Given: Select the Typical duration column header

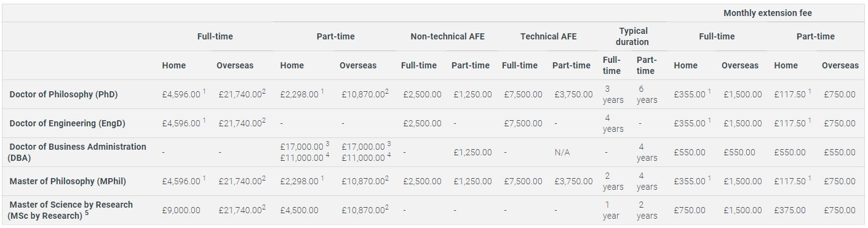Looking at the screenshot, I should tap(633, 36).
